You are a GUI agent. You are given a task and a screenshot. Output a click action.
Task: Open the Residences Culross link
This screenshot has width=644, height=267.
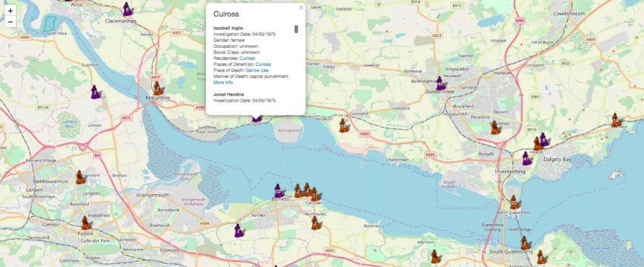click(x=247, y=58)
